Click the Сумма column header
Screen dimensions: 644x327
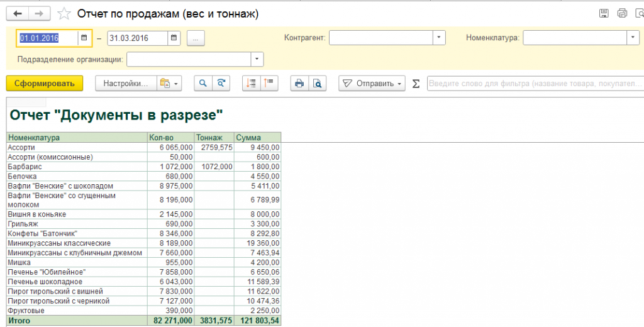tap(257, 138)
